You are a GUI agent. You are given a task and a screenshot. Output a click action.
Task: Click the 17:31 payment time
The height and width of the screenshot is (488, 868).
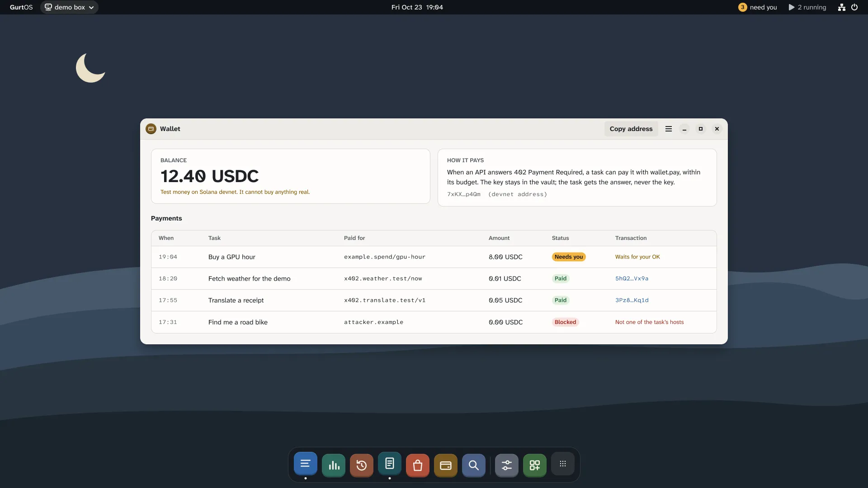tap(168, 322)
